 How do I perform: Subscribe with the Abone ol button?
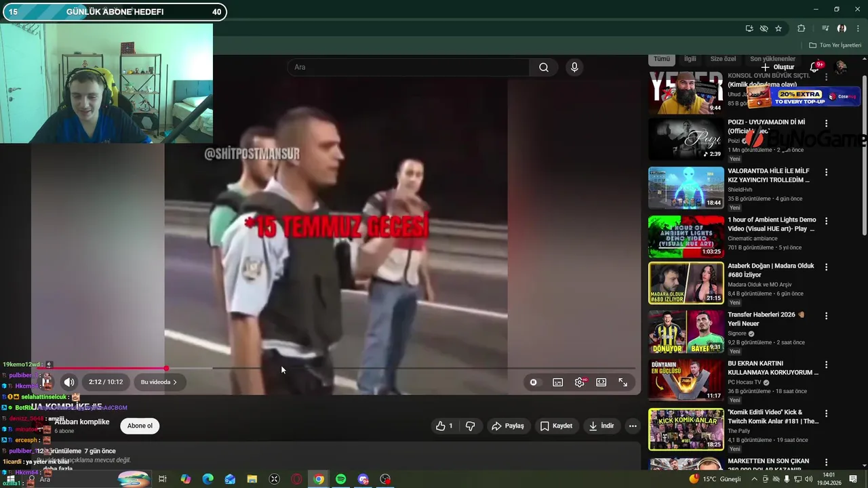click(140, 426)
